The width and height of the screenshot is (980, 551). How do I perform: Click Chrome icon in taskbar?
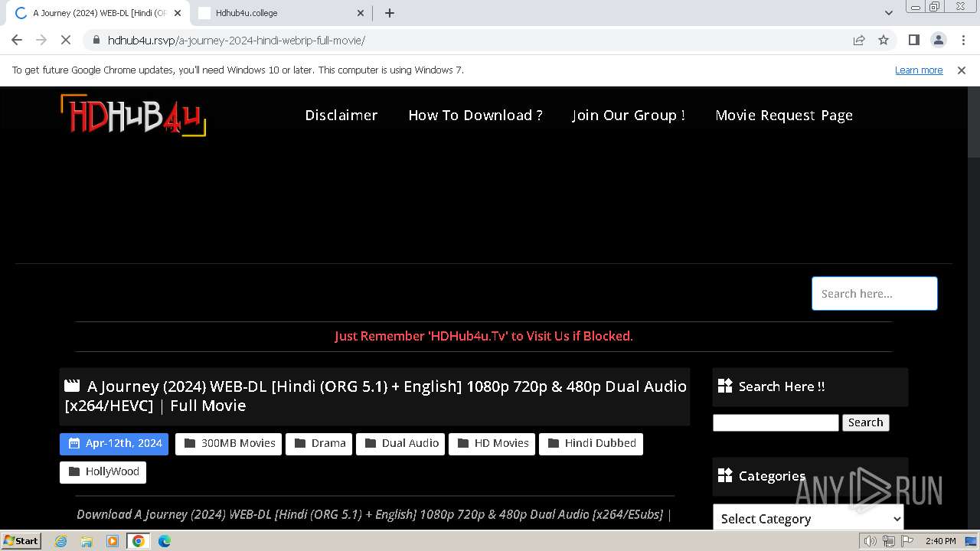pos(139,541)
